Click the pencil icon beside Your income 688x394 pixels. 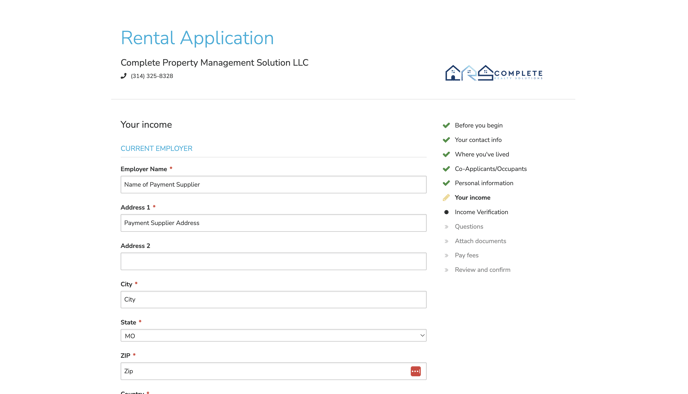click(446, 197)
